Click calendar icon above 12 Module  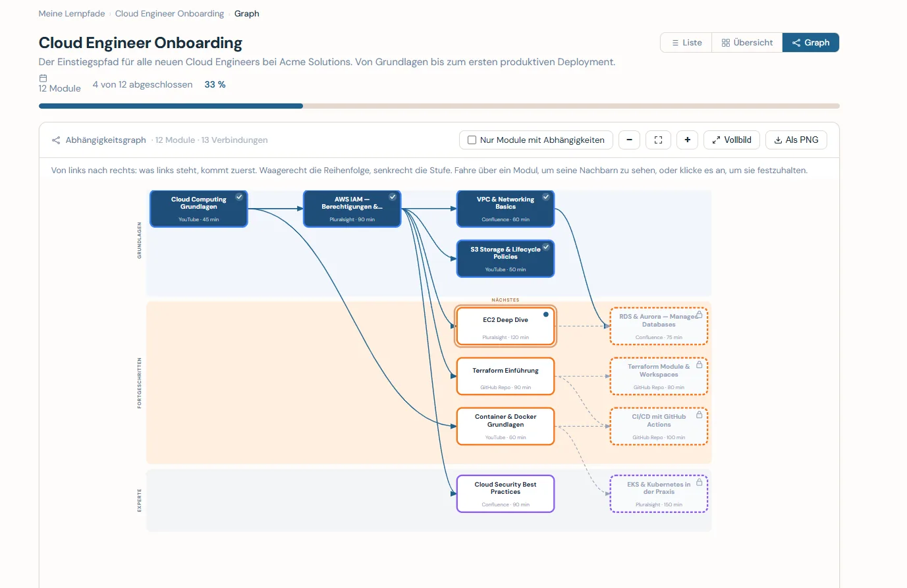pos(43,78)
